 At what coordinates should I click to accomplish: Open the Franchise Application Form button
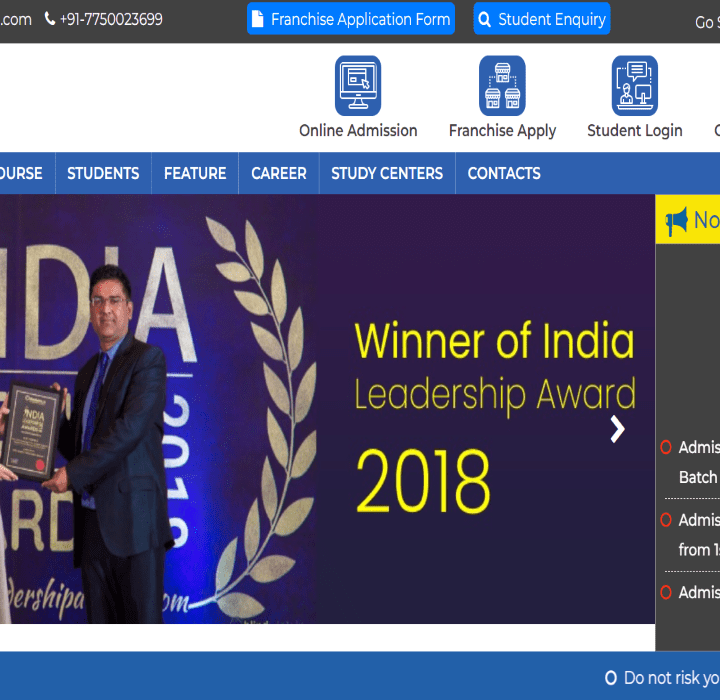click(351, 19)
